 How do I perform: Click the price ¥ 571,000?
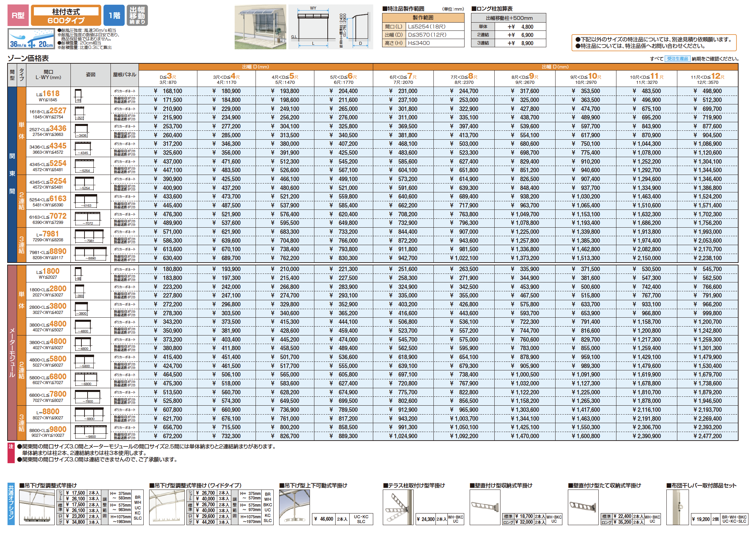(168, 232)
